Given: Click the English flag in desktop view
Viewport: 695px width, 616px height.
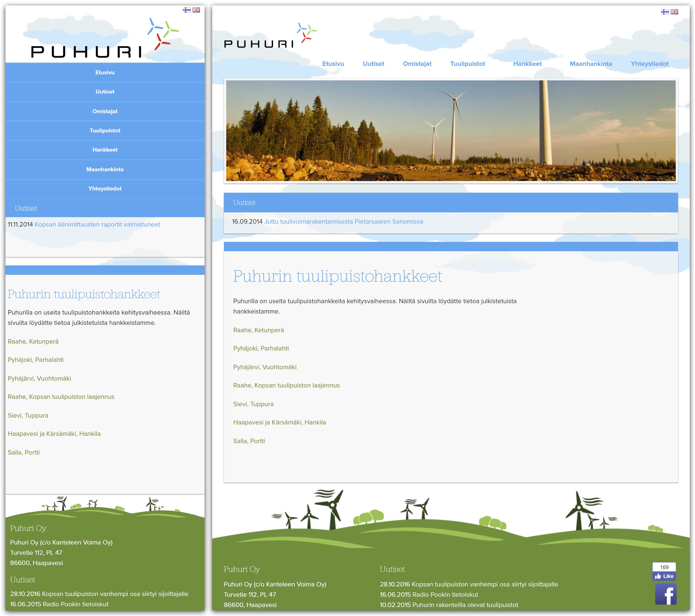Looking at the screenshot, I should click(674, 12).
